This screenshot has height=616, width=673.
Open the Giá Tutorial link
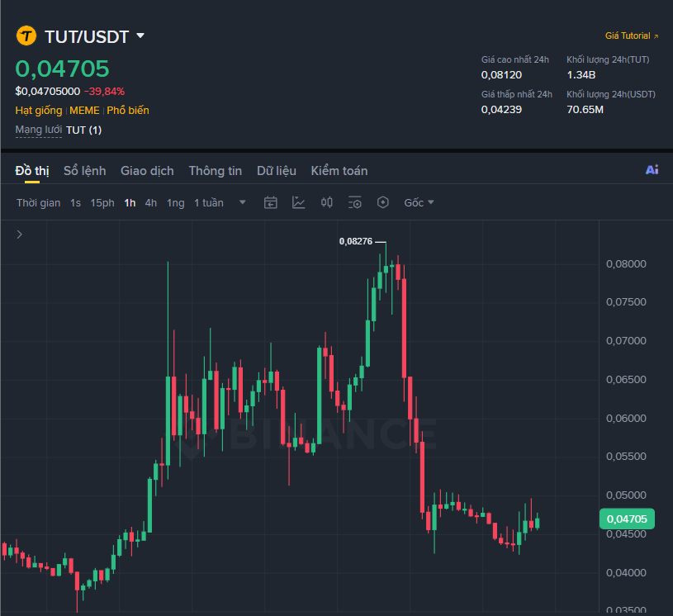pos(632,36)
